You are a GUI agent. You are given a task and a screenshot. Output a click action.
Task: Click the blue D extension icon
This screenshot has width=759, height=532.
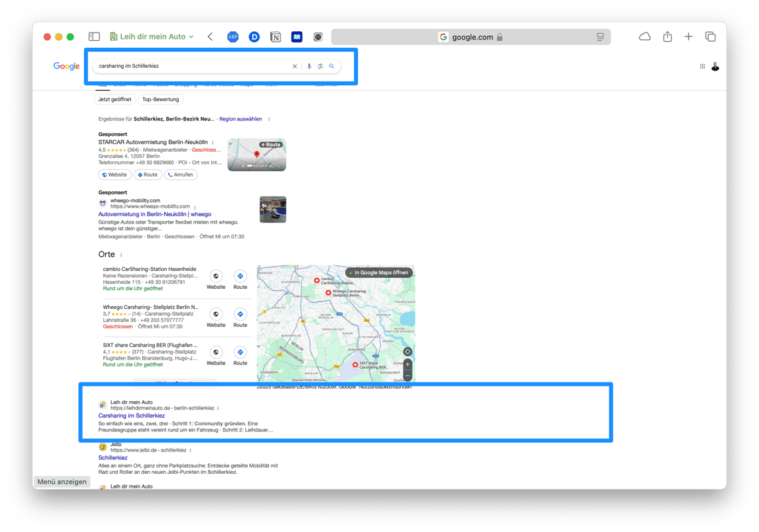point(254,37)
